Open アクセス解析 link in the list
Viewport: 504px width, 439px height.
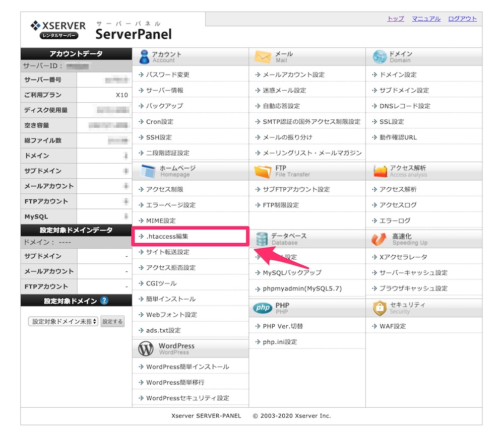coord(398,189)
